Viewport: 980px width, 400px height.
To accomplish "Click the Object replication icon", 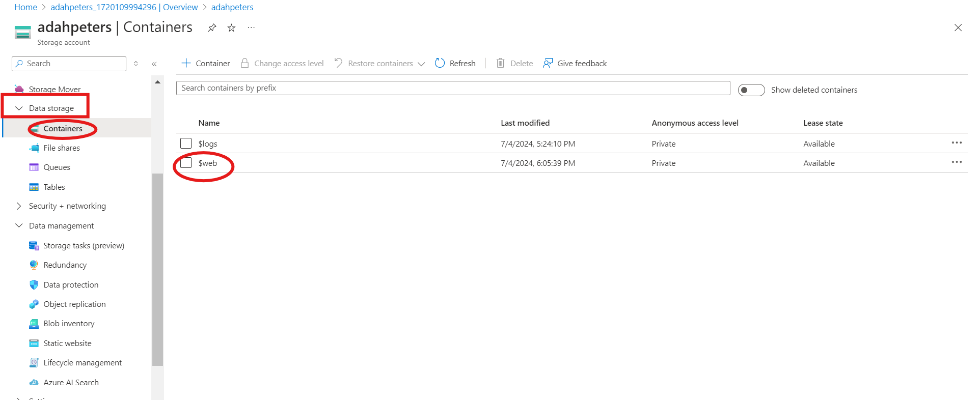I will [34, 304].
